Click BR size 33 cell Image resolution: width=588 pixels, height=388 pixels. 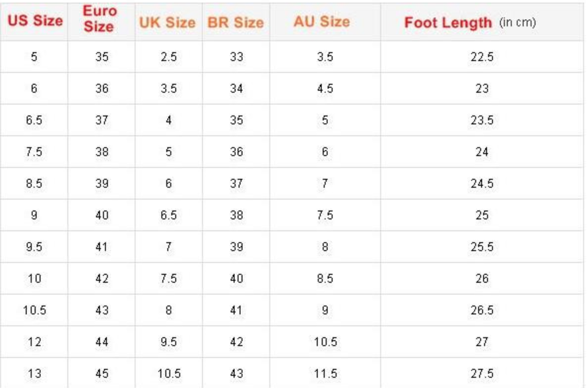coord(236,57)
